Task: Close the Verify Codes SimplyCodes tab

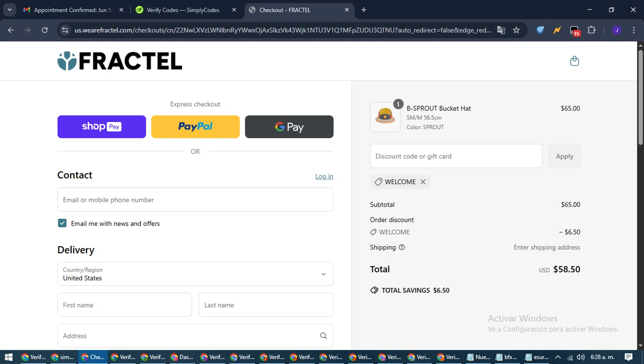Action: tap(234, 10)
